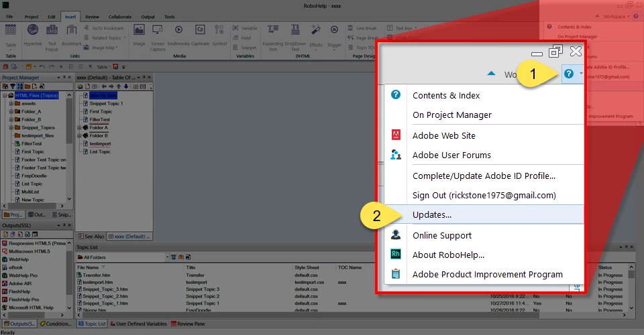This screenshot has width=644, height=335.
Task: Insert a Line Break
Action: tap(362, 28)
